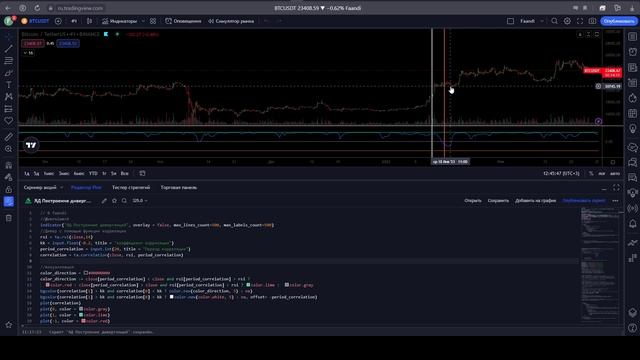Image resolution: width=640 pixels, height=360 pixels.
Task: Rename script with pencil icon
Action: [x=104, y=201]
